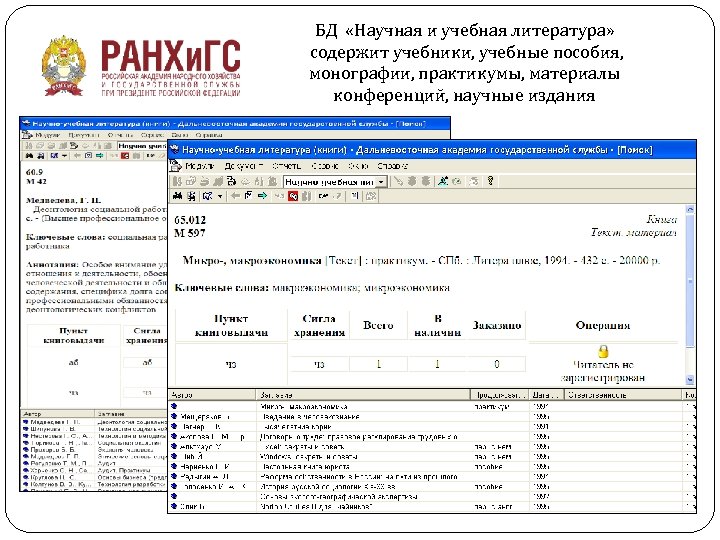Open the Сервис menu in front window

(325, 166)
